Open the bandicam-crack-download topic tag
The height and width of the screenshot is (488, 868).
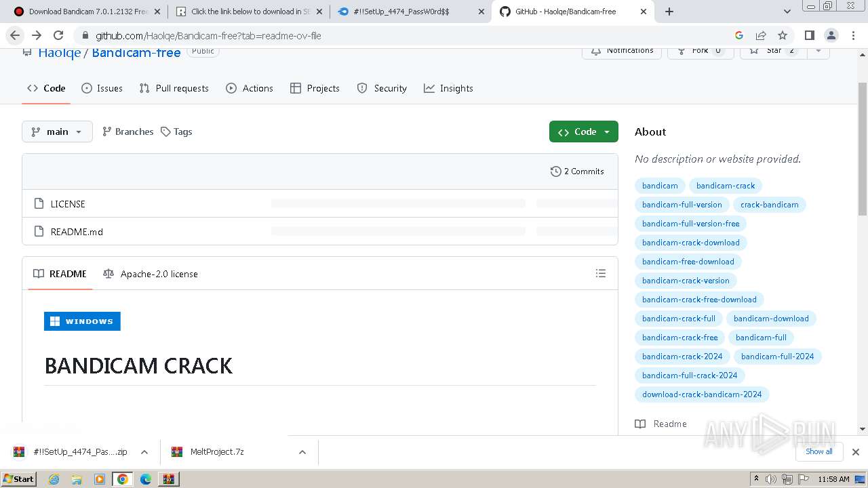click(x=691, y=243)
